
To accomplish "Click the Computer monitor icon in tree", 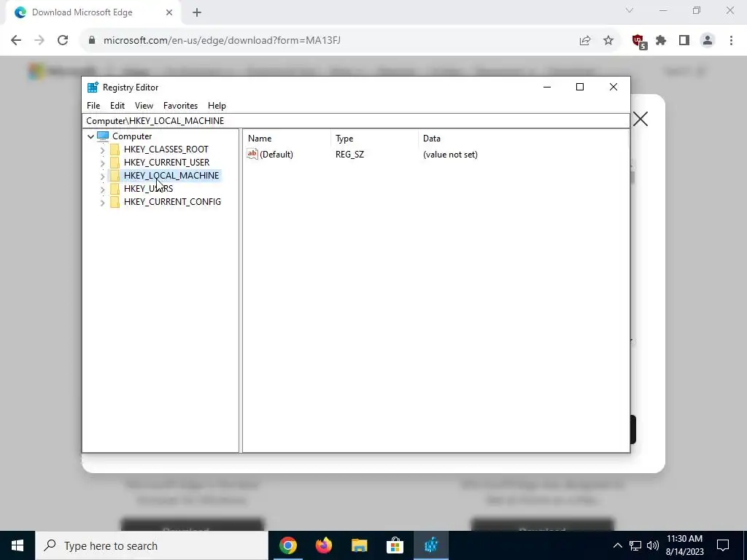I will click(103, 136).
